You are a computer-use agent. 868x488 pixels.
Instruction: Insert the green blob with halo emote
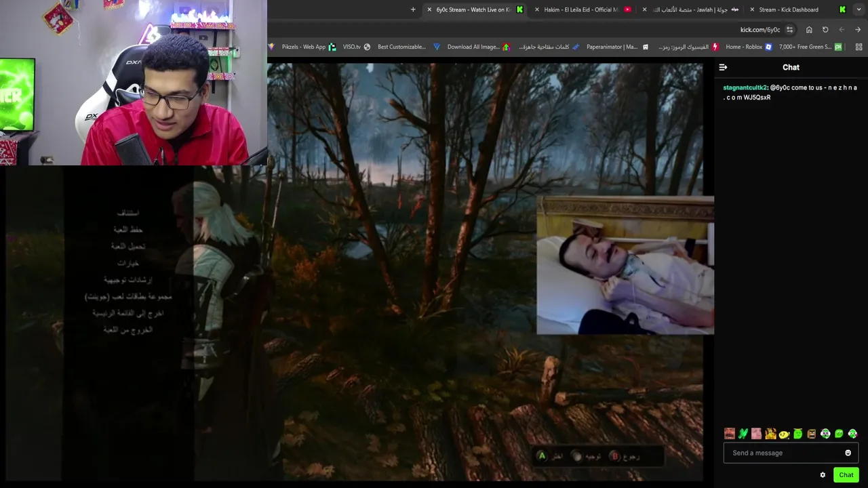tap(798, 434)
